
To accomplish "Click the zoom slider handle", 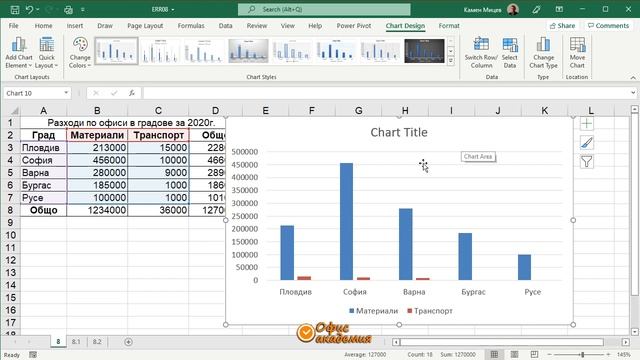I will click(x=582, y=354).
